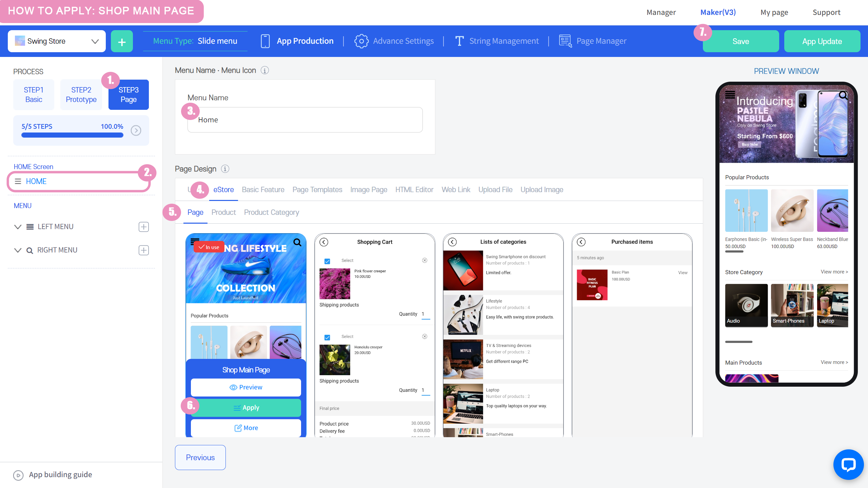Add item to LEFT MENU with plus icon

(x=144, y=227)
